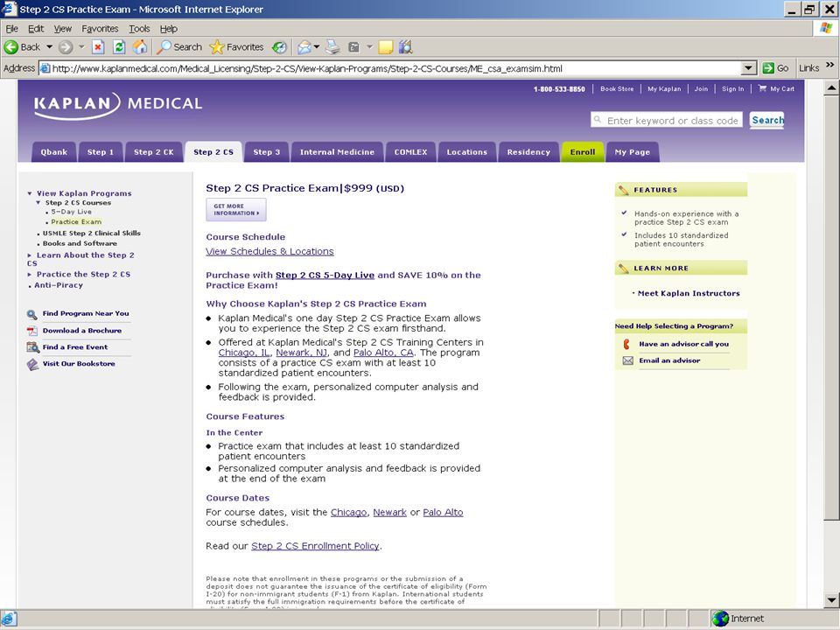Viewport: 840px width, 630px height.
Task: Open the Edit button dropdown arrow
Action: [369, 47]
